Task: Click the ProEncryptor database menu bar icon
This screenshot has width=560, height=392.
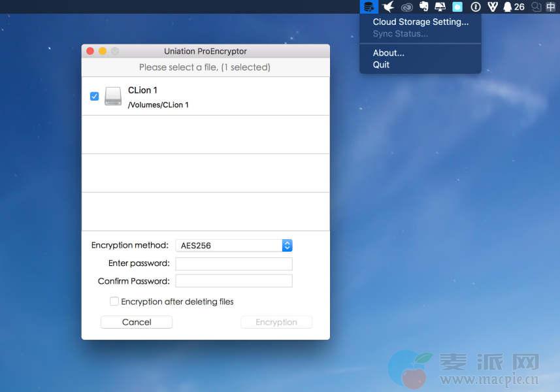Action: (x=369, y=7)
